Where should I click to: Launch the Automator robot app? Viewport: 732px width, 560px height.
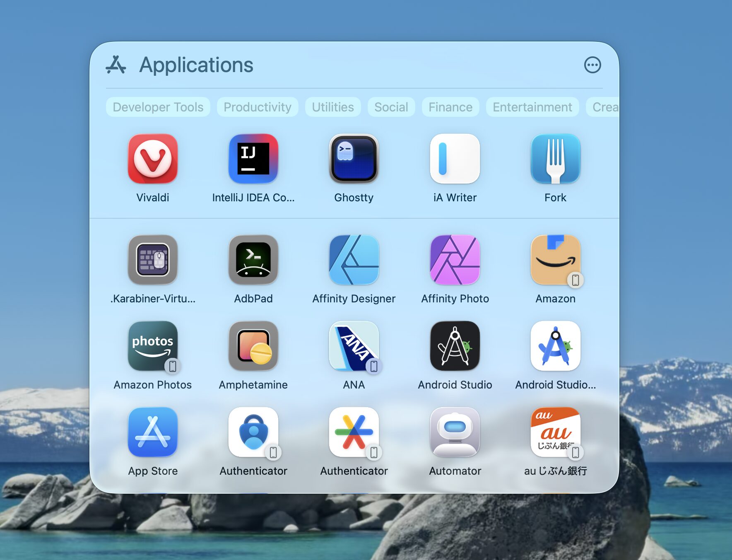pyautogui.click(x=455, y=432)
